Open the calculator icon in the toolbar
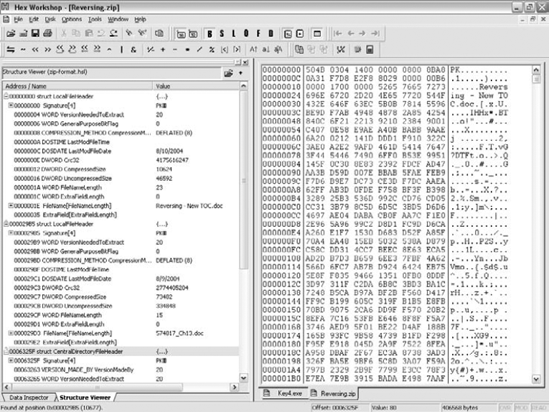The width and height of the screenshot is (549, 412). [x=370, y=50]
